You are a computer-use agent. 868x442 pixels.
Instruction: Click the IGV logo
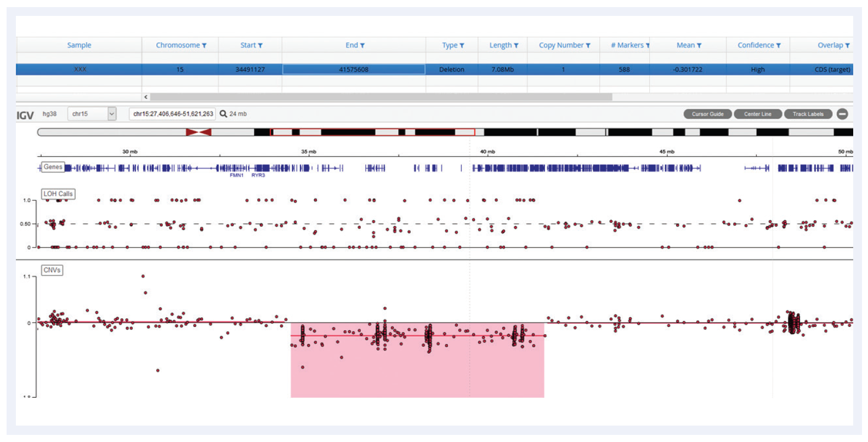pos(25,115)
